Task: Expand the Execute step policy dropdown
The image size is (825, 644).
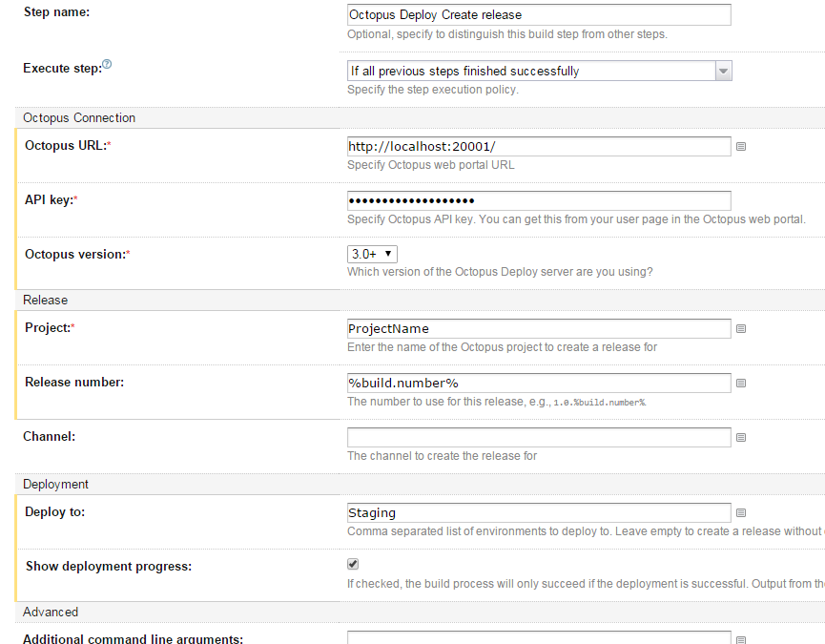Action: 539,72
